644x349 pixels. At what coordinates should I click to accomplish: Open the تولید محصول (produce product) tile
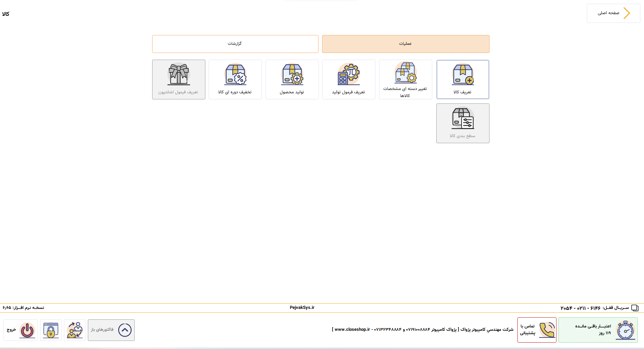[292, 80]
